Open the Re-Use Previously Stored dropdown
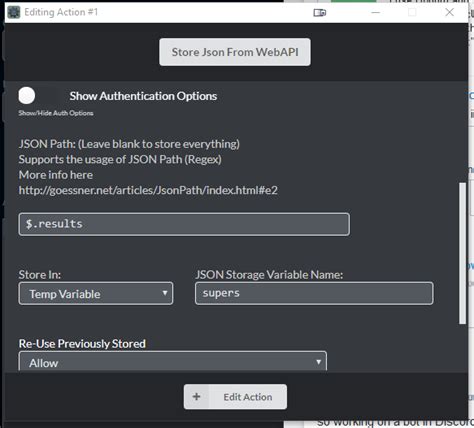The height and width of the screenshot is (428, 474). [173, 361]
